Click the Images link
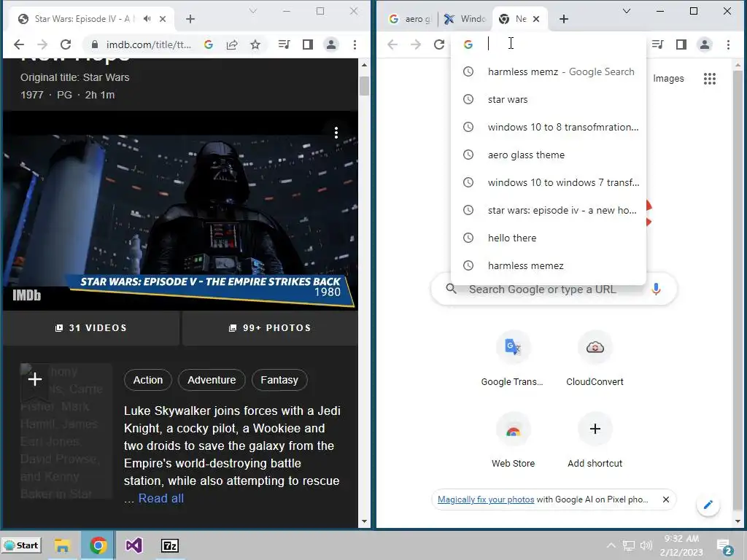Viewport: 747px width, 560px height. 668,79
